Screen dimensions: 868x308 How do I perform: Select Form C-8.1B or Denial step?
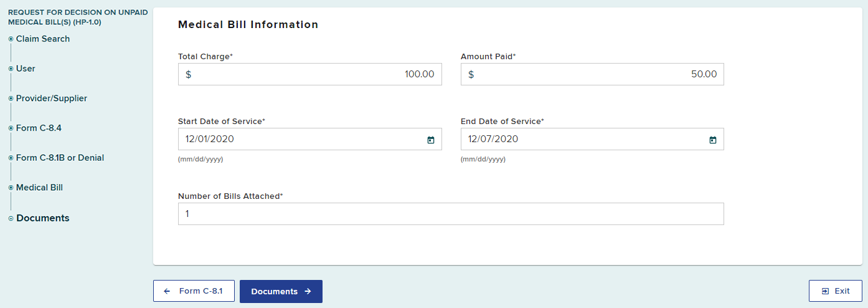(60, 158)
